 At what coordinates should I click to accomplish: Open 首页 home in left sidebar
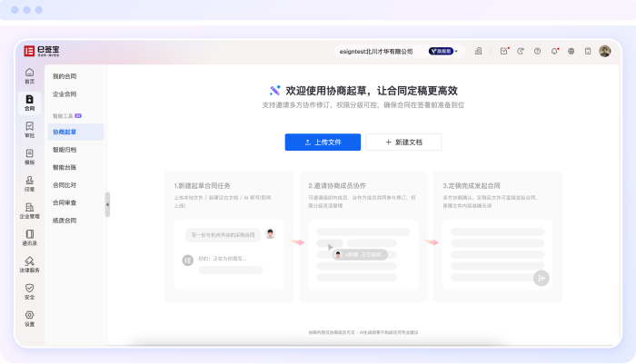[30, 75]
